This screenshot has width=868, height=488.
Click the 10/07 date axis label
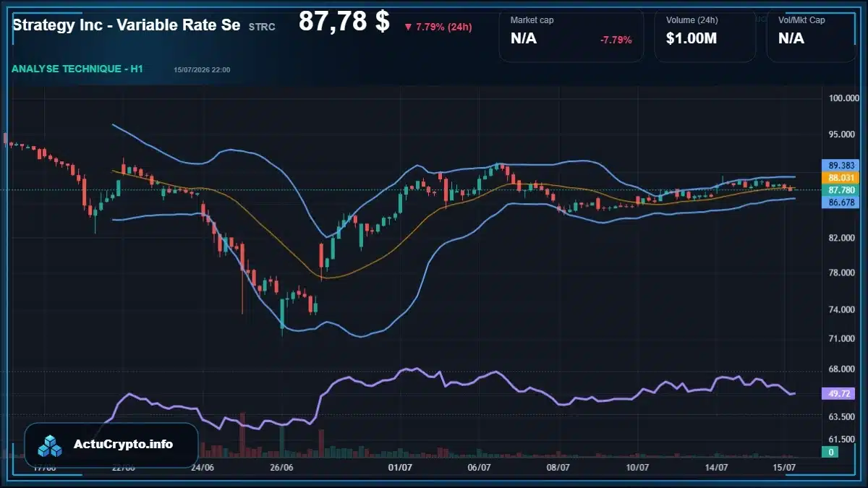637,468
